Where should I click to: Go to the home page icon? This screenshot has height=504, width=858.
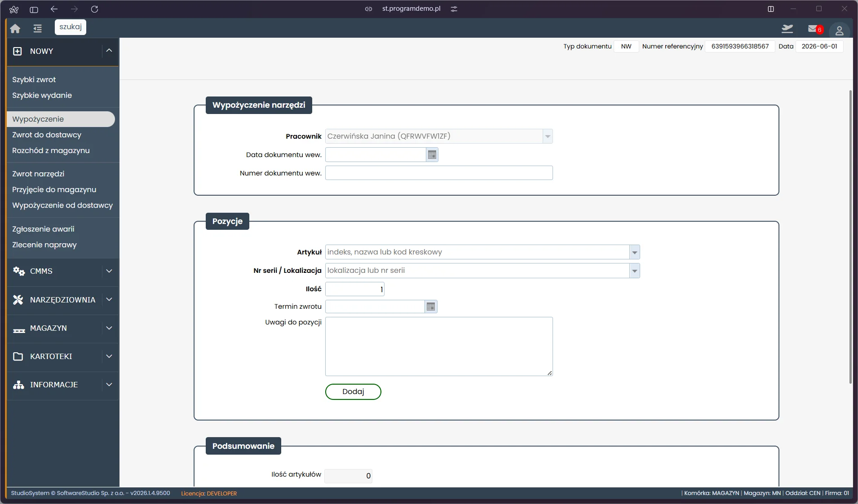[15, 29]
